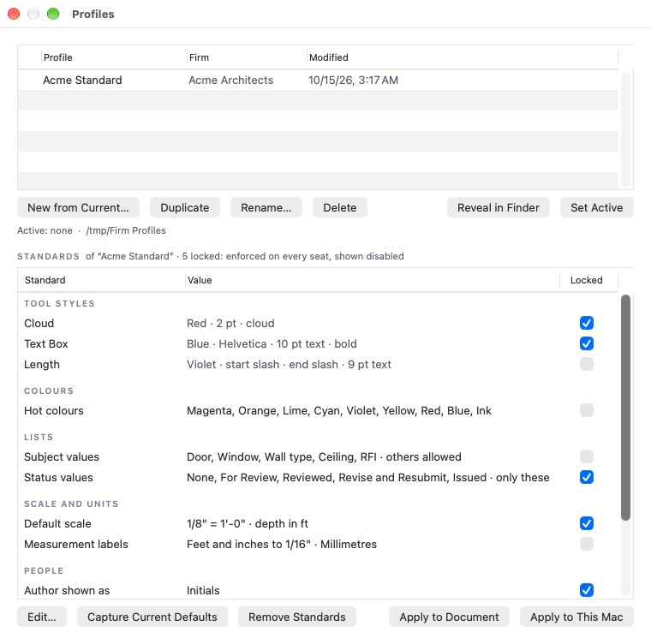Click the Standard column header
Screen dimensions: 651x644
coord(101,280)
